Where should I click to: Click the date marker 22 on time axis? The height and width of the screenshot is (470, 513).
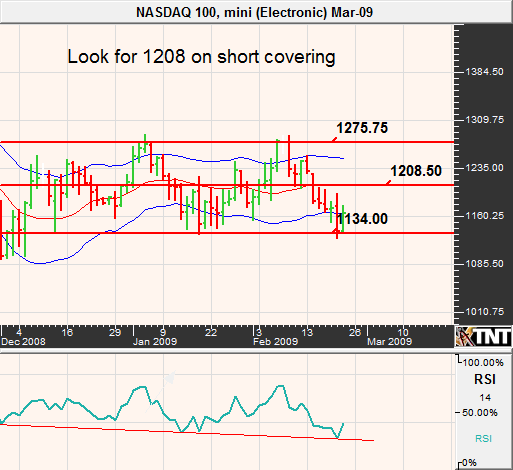(x=211, y=332)
